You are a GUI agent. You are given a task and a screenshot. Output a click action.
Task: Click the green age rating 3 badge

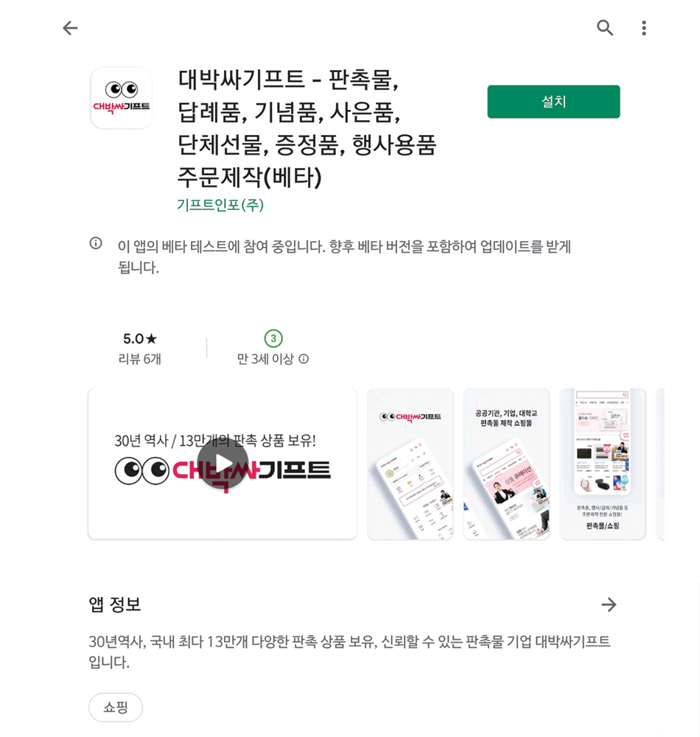[273, 338]
